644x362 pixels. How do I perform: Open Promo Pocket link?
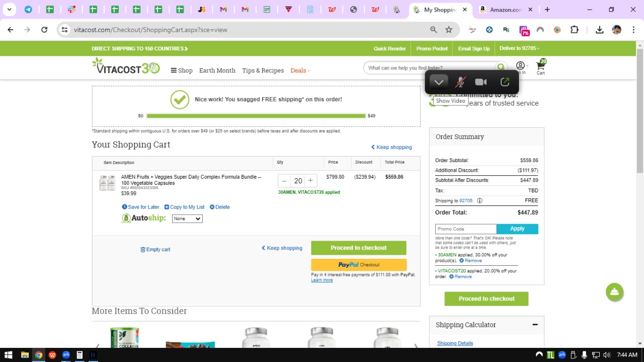432,49
